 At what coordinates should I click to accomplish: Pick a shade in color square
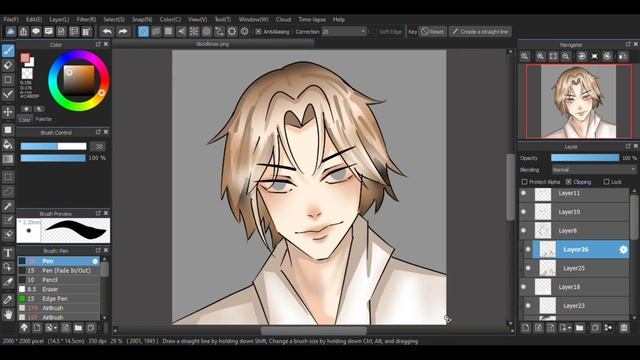[x=79, y=80]
